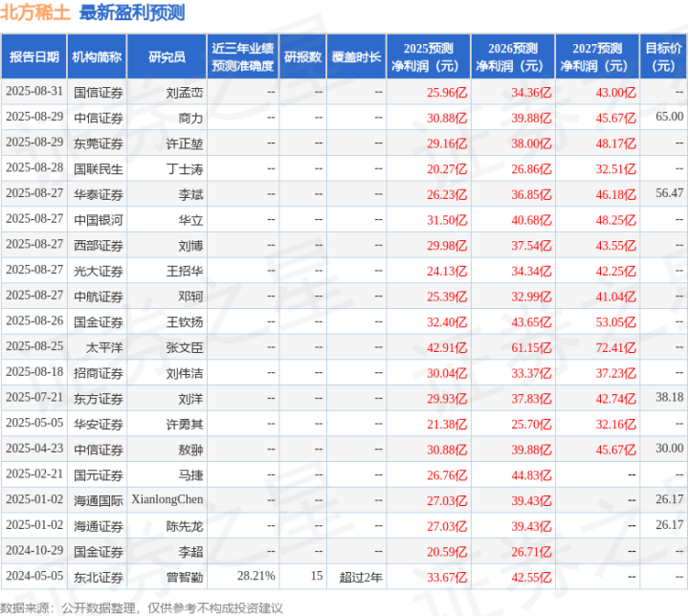
Task: Click the 2024-10-29 date cell
Action: coord(34,550)
